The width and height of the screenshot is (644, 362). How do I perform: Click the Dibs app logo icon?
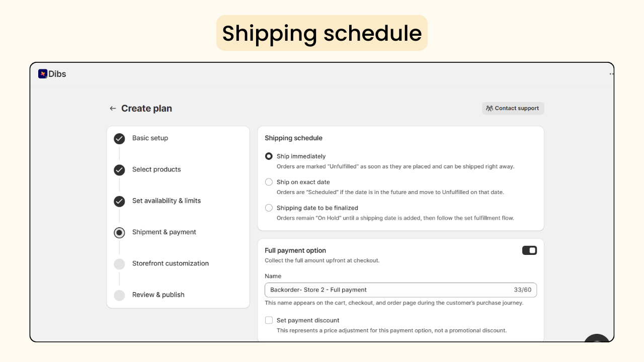43,73
